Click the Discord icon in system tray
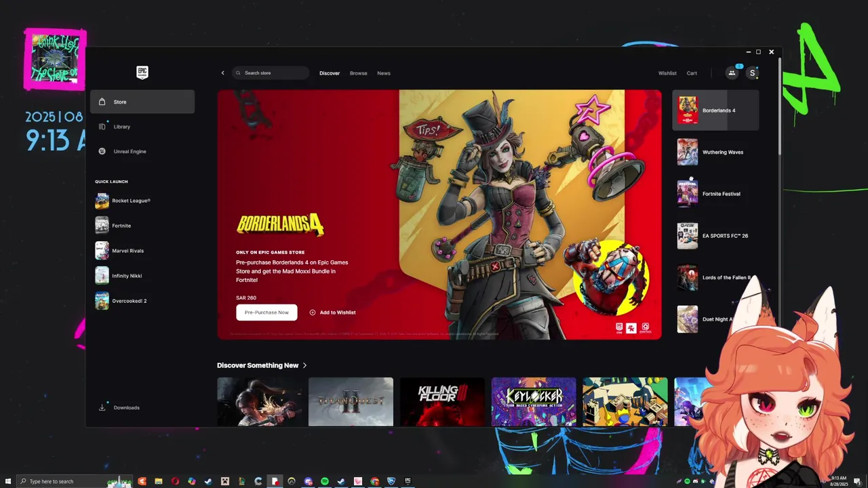 coord(695,481)
